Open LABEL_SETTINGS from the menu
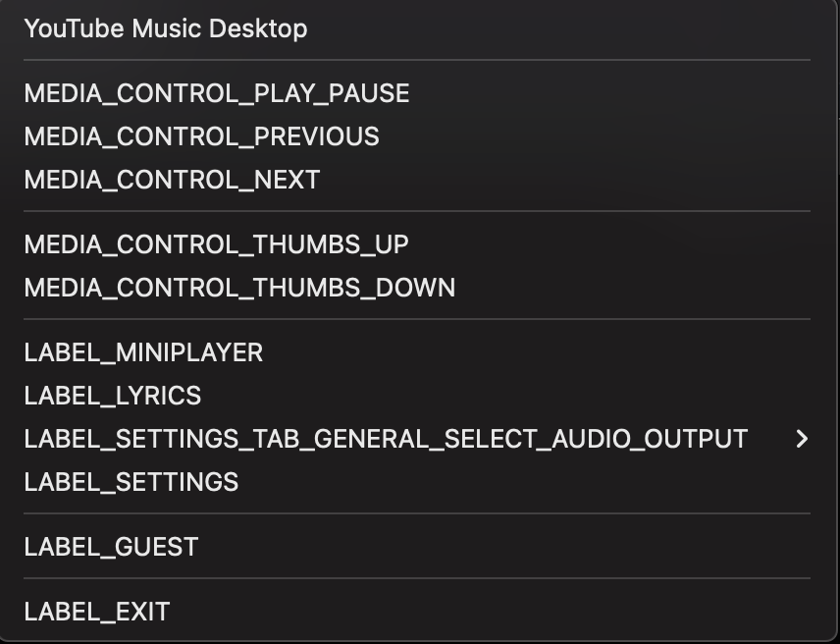Image resolution: width=840 pixels, height=644 pixels. point(131,482)
